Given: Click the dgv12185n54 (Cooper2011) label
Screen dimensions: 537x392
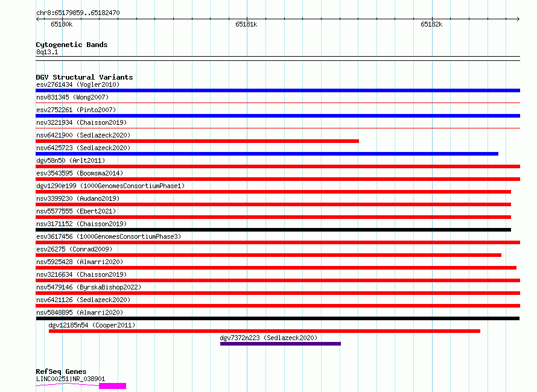Looking at the screenshot, I should click(x=92, y=325).
